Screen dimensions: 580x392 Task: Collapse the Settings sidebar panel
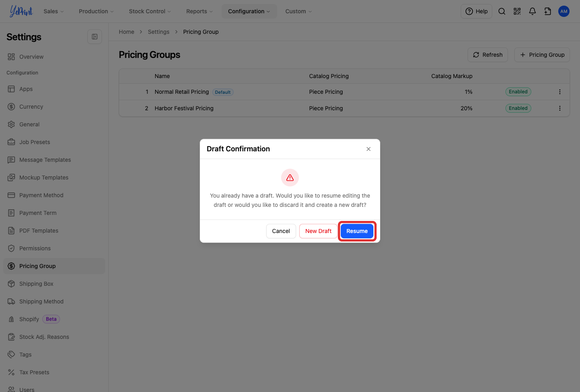[95, 37]
